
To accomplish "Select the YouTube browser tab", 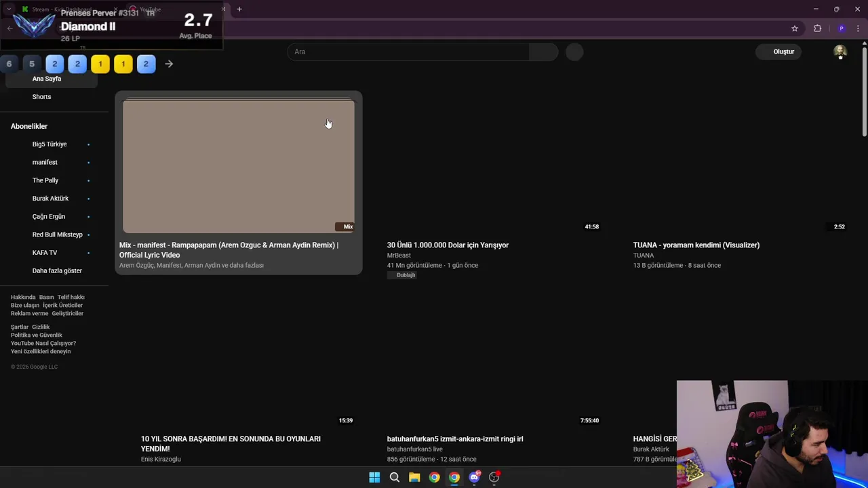I will coord(176,9).
